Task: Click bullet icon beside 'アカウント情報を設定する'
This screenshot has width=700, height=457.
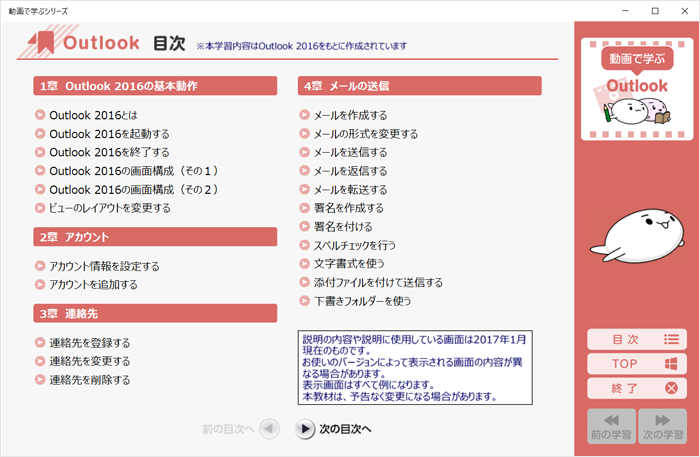Action: coord(40,266)
